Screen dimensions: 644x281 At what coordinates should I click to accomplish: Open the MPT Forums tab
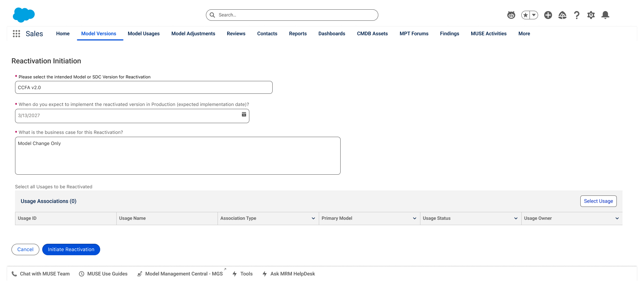pos(414,34)
